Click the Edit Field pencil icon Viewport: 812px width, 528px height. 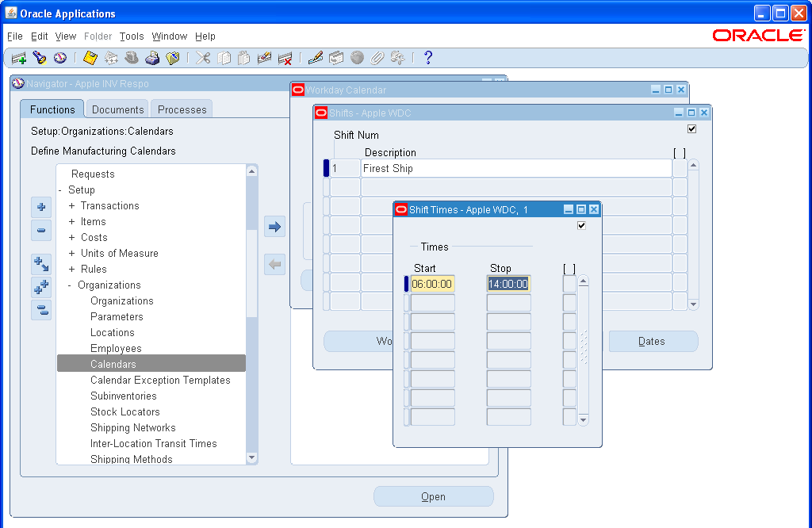pyautogui.click(x=316, y=58)
